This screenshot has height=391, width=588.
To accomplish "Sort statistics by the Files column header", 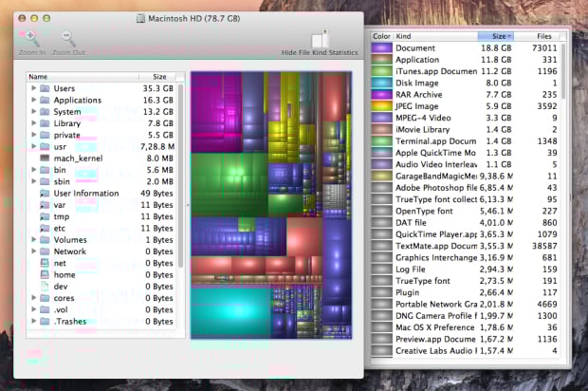I will (544, 35).
